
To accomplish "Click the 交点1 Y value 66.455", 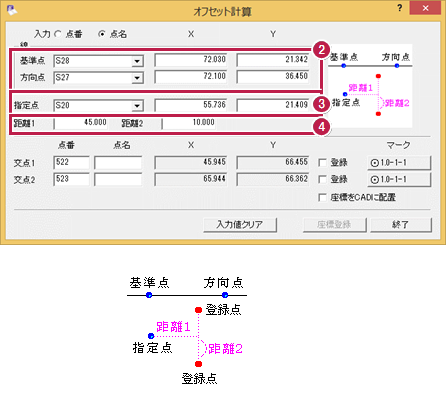I will pyautogui.click(x=273, y=162).
